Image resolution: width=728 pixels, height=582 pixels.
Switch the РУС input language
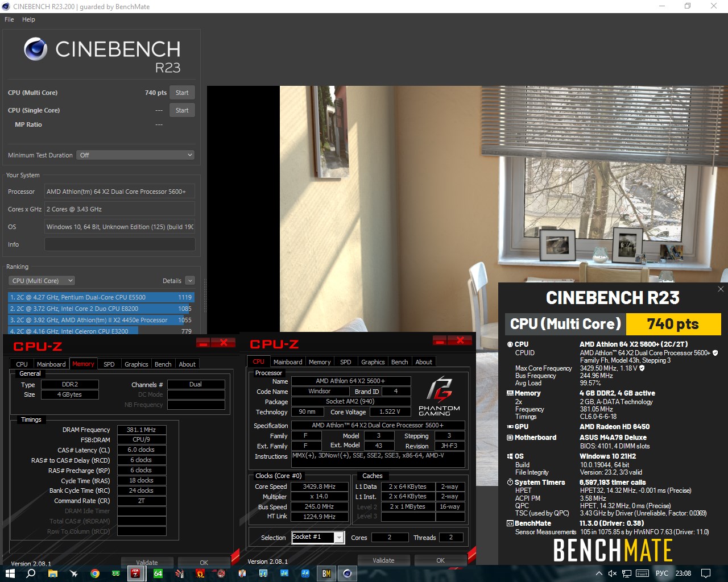click(662, 573)
